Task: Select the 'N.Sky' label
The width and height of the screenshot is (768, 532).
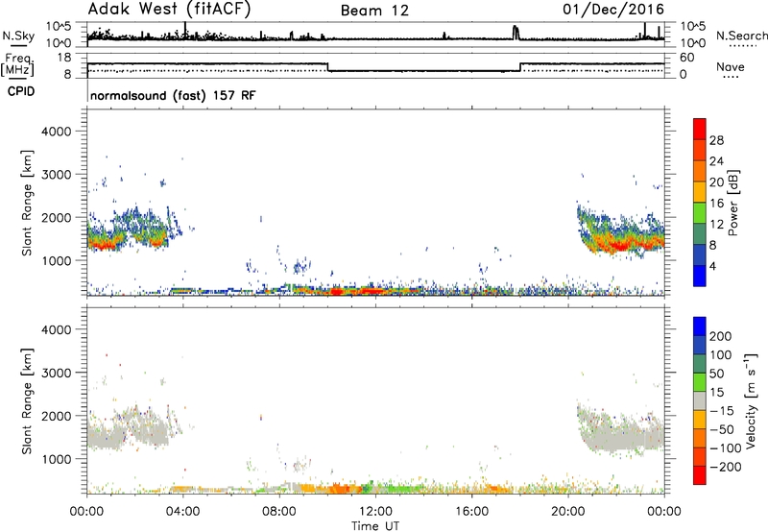Action: [18, 36]
